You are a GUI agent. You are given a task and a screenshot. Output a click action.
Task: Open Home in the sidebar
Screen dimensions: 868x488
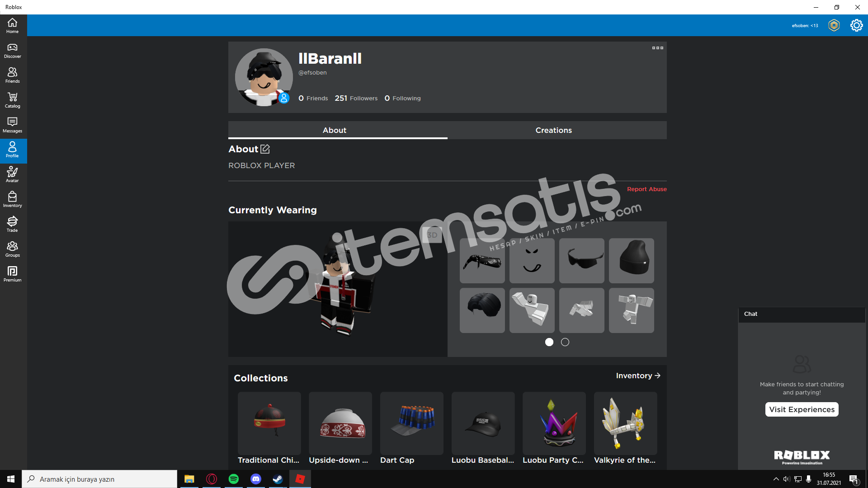(13, 26)
